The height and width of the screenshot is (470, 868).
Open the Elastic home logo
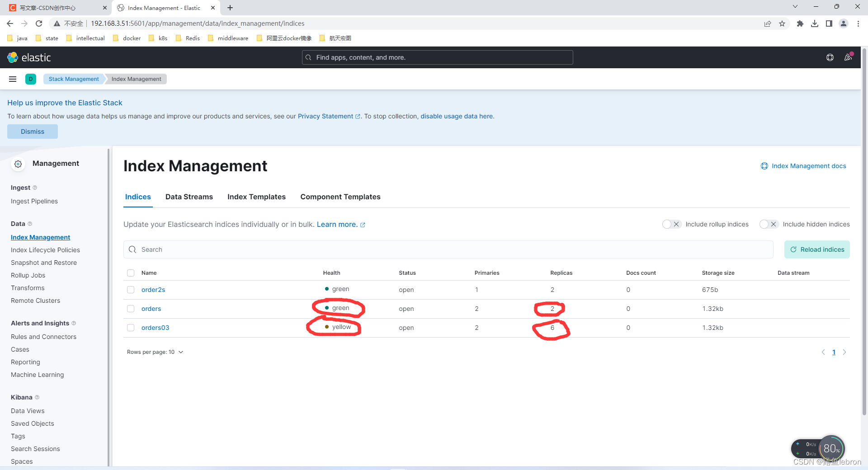[x=29, y=57]
